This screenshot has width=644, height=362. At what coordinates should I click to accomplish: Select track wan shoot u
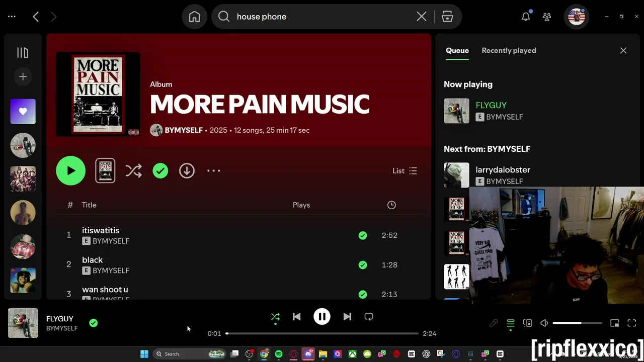coord(105,290)
